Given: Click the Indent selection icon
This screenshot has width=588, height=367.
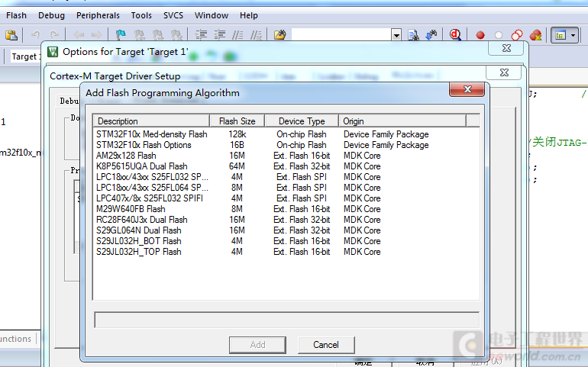Looking at the screenshot, I should [x=201, y=35].
